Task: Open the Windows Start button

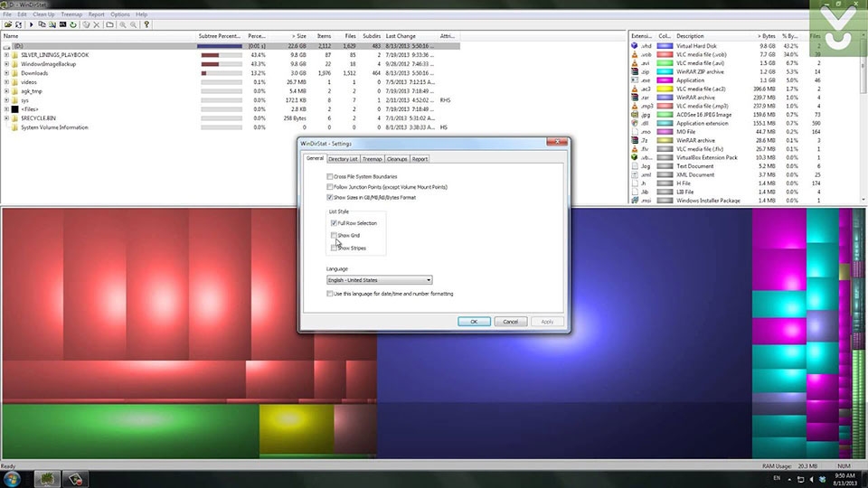Action: coord(12,479)
